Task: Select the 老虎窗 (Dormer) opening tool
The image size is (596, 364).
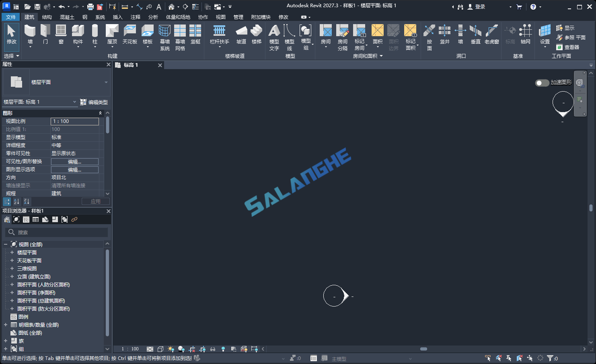Action: tap(492, 35)
